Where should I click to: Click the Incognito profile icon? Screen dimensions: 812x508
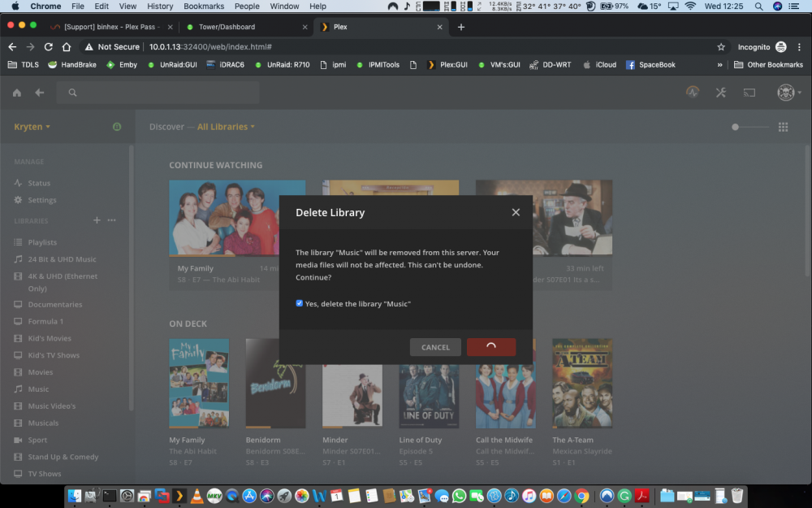781,46
